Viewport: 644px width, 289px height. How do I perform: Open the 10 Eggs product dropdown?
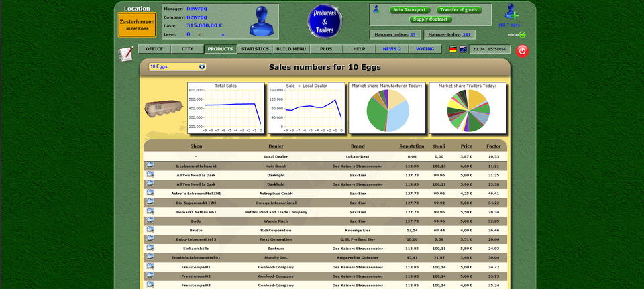177,67
